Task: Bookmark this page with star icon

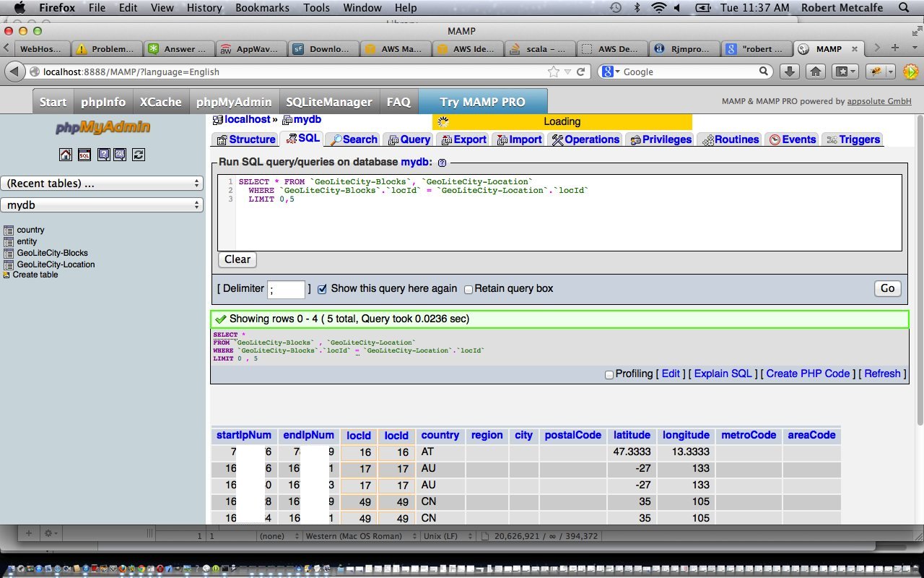Action: (553, 72)
